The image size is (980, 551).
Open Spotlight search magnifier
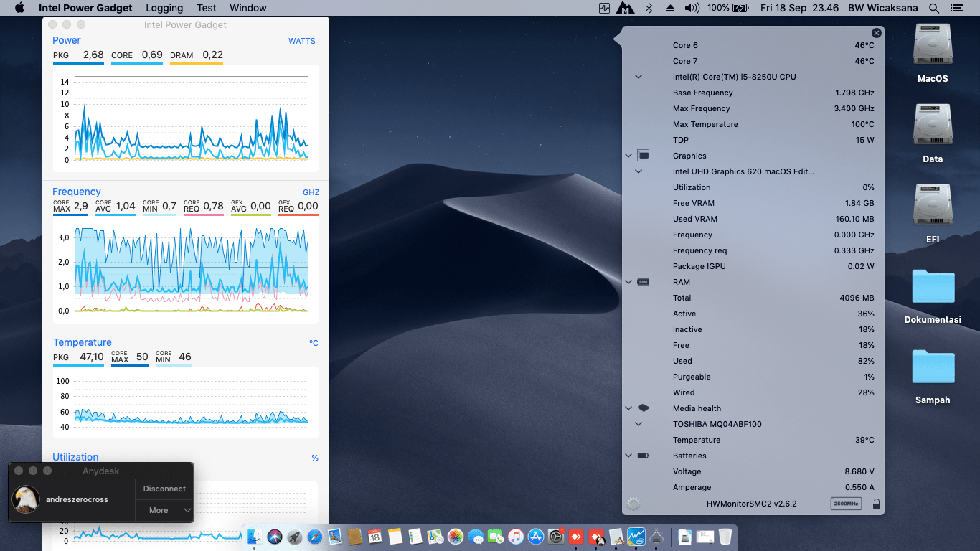[x=933, y=8]
